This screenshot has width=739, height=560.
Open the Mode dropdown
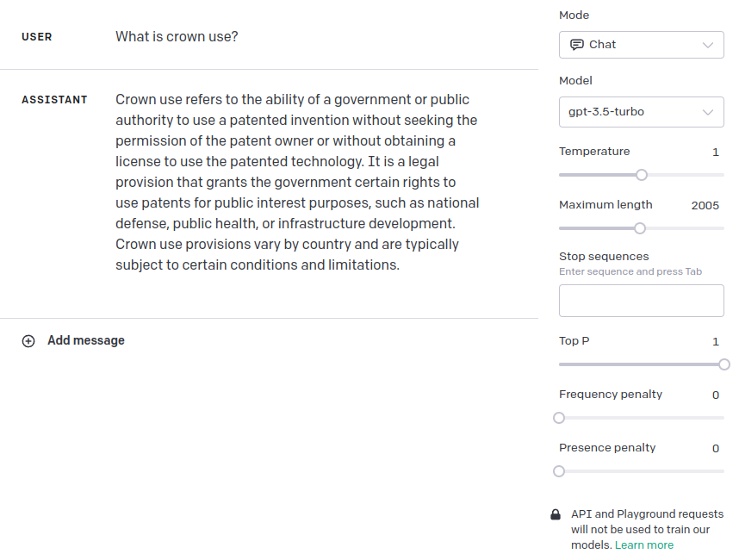tap(641, 45)
